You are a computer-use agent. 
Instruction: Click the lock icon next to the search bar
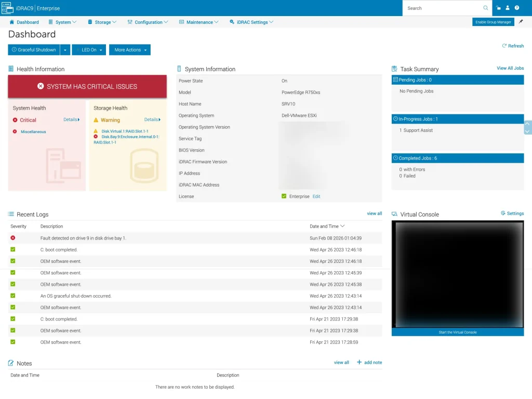pos(498,8)
